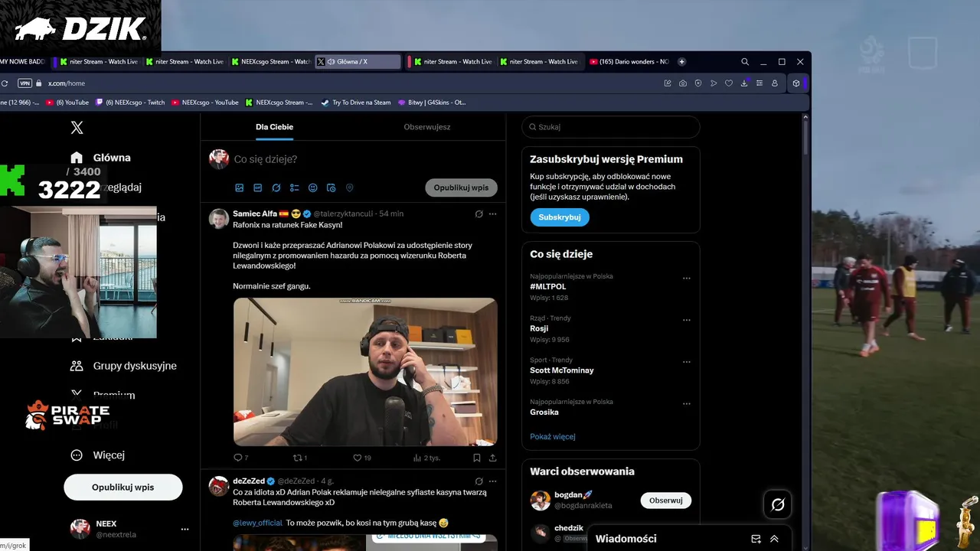Open Grupy dyskusyjne in sidebar

point(123,366)
